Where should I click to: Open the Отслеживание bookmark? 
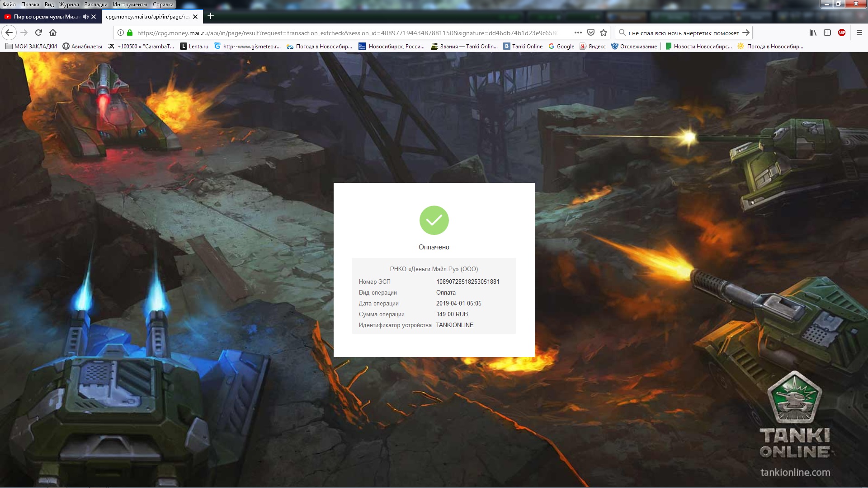click(x=634, y=47)
